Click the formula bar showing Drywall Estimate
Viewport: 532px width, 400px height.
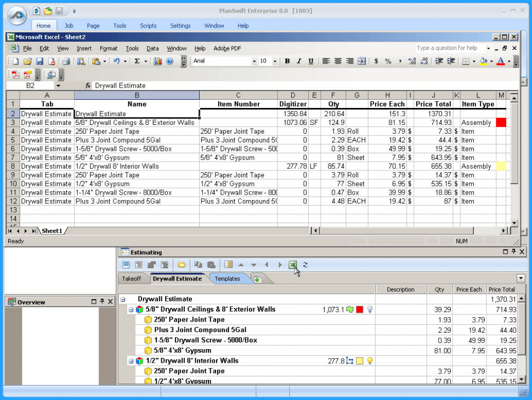[305, 86]
